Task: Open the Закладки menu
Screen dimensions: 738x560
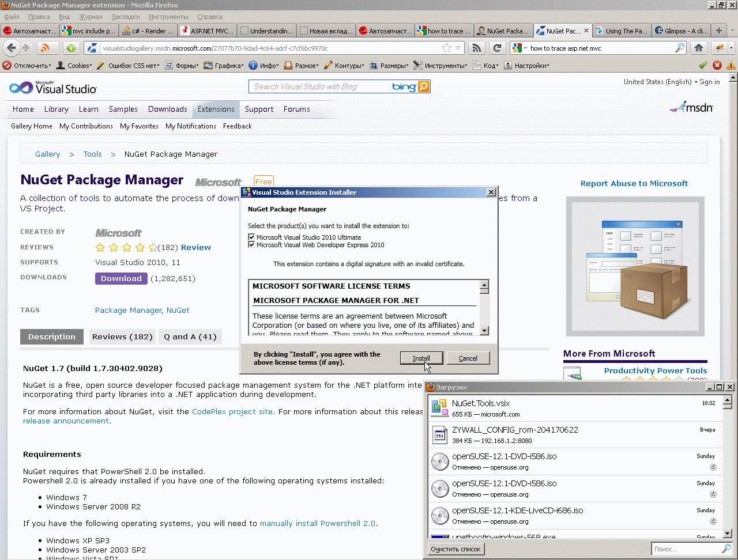Action: 126,17
